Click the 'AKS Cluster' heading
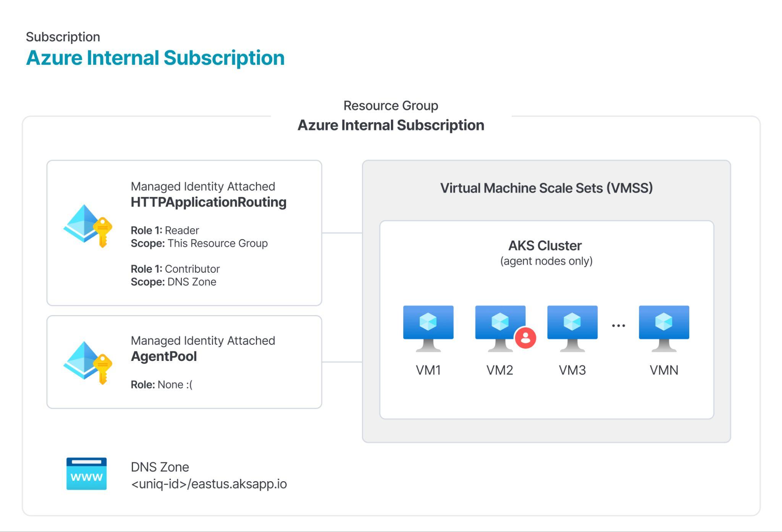 coord(545,246)
